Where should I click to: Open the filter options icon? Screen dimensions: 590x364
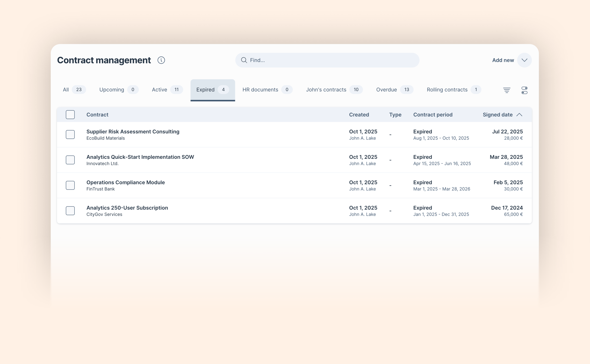coord(507,90)
